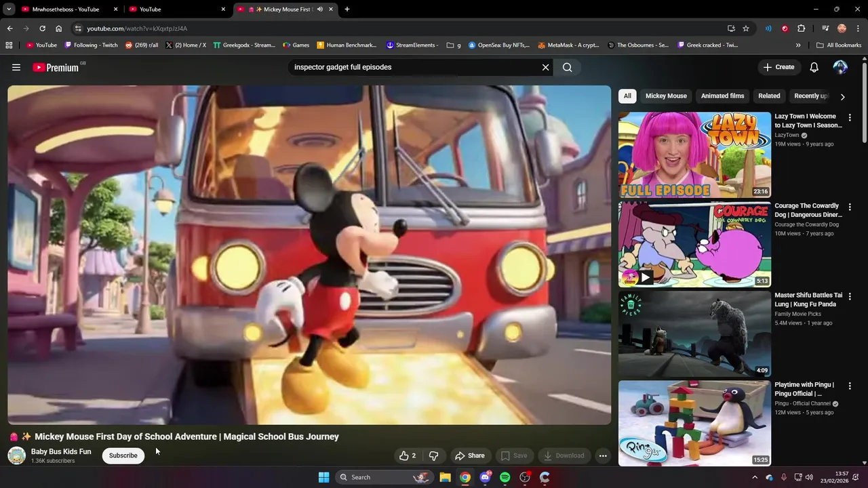This screenshot has height=488, width=868.
Task: Open options for Playtime with Pingu video
Action: pyautogui.click(x=850, y=386)
